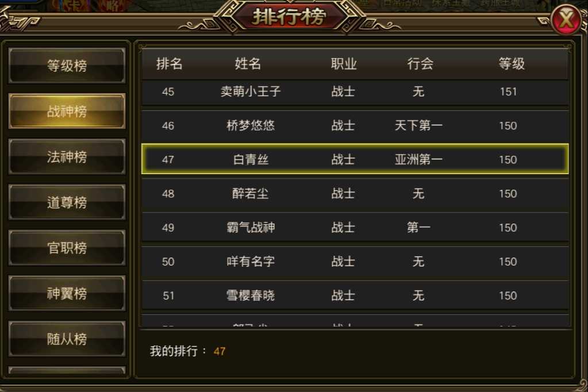Open the 等级榜 ranking tab
The image size is (588, 392).
tap(67, 66)
